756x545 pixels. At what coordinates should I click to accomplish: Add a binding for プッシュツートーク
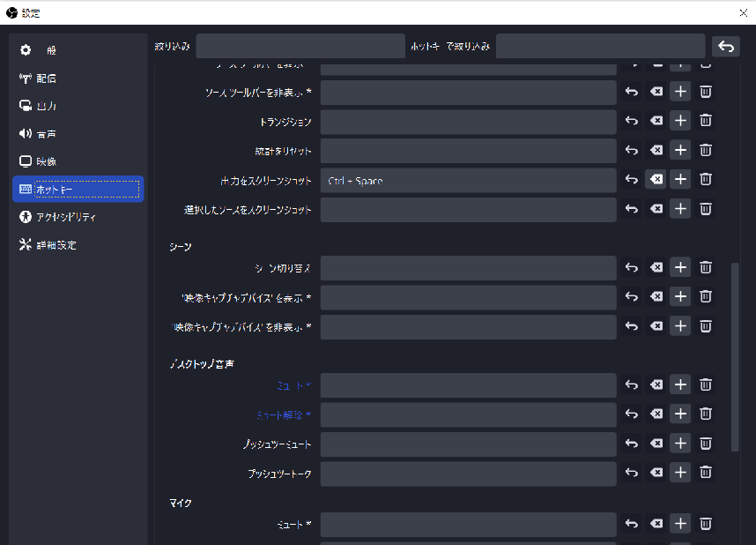click(x=679, y=473)
